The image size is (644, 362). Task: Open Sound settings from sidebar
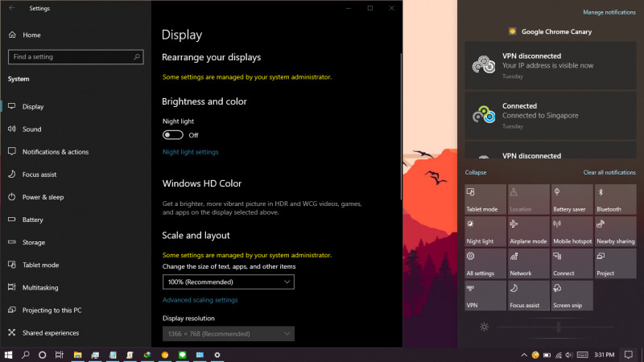tap(32, 129)
